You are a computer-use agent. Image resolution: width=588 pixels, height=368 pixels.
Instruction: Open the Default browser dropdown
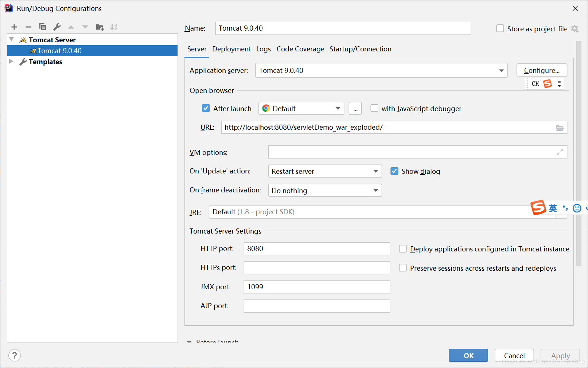[301, 109]
